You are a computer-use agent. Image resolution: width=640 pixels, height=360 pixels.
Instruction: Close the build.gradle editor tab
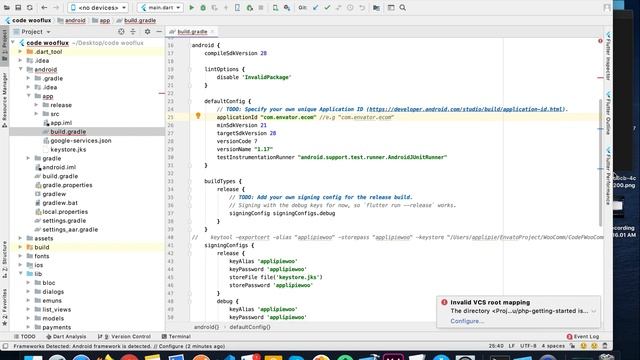coord(212,31)
